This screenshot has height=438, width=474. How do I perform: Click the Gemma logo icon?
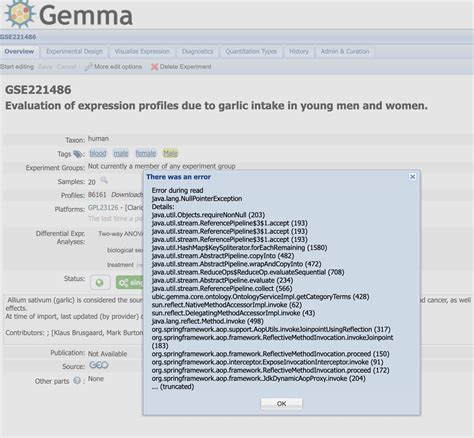coord(20,14)
